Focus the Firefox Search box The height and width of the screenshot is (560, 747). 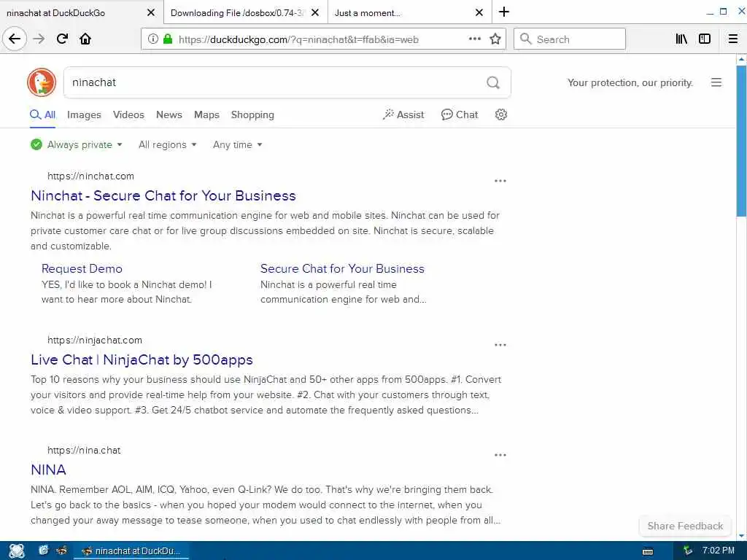pyautogui.click(x=569, y=39)
